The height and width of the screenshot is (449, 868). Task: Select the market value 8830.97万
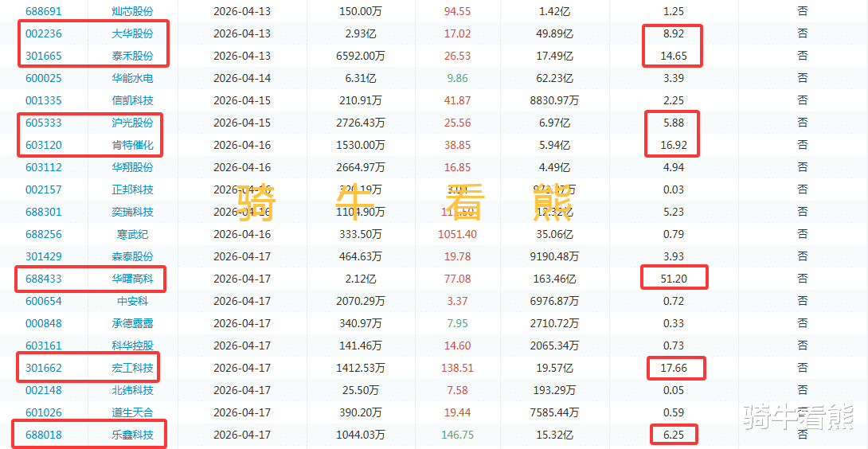(x=555, y=100)
